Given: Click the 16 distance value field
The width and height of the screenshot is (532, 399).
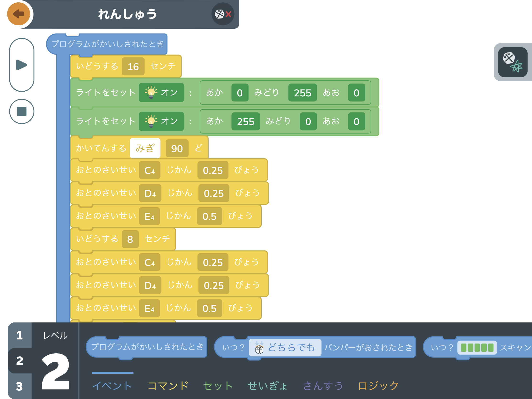Looking at the screenshot, I should coord(133,67).
